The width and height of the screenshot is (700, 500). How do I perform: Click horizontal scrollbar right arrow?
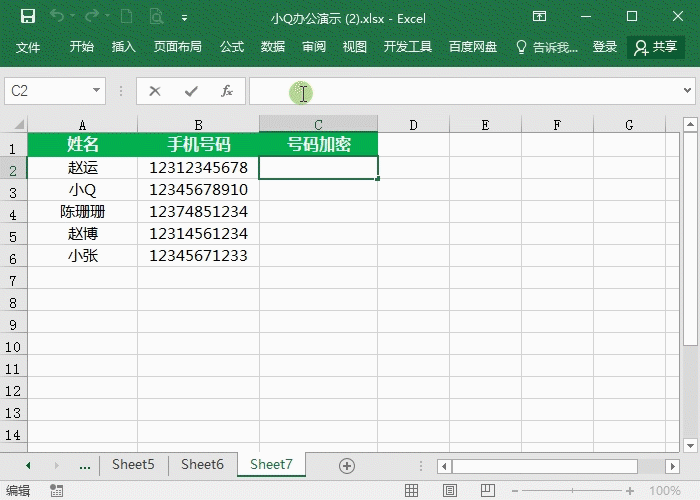[672, 467]
